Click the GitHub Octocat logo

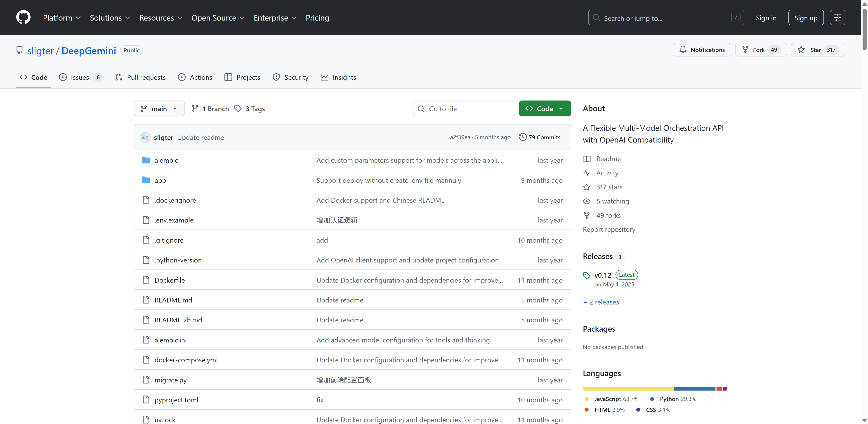pyautogui.click(x=23, y=18)
